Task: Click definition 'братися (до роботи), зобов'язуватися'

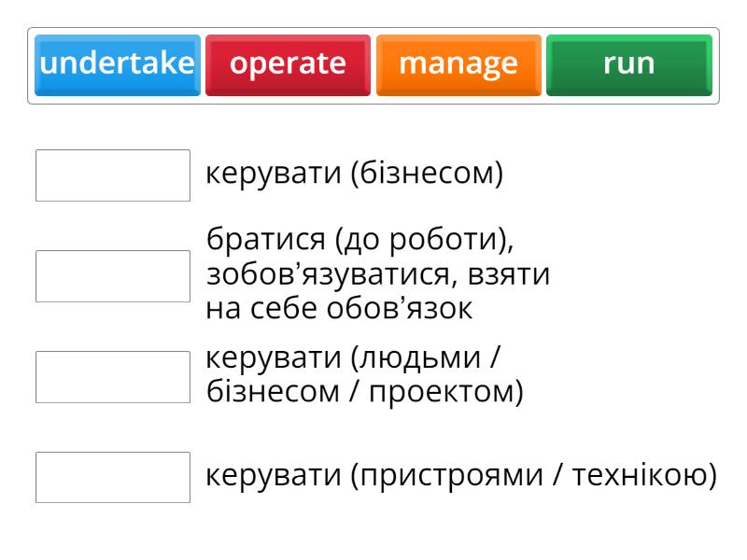Action: (x=378, y=273)
